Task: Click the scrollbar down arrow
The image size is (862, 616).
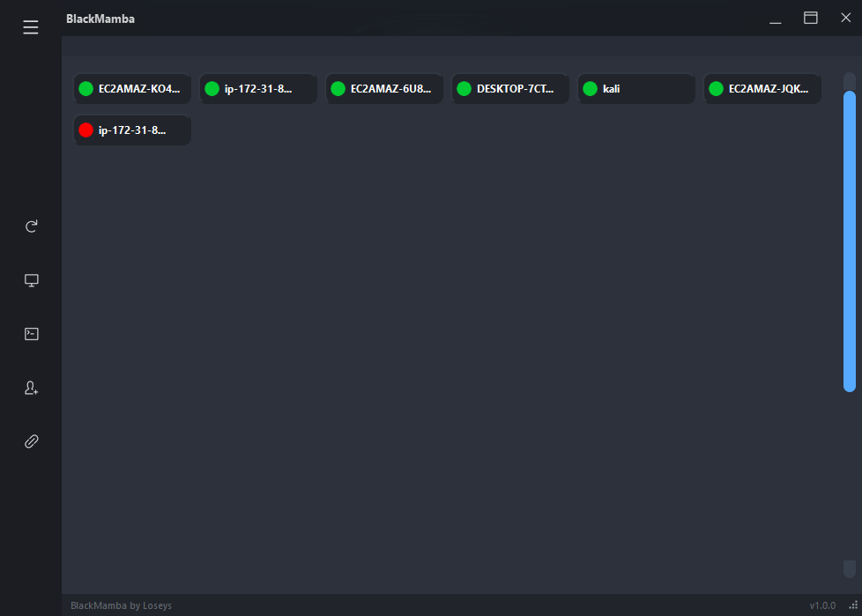Action: point(850,568)
